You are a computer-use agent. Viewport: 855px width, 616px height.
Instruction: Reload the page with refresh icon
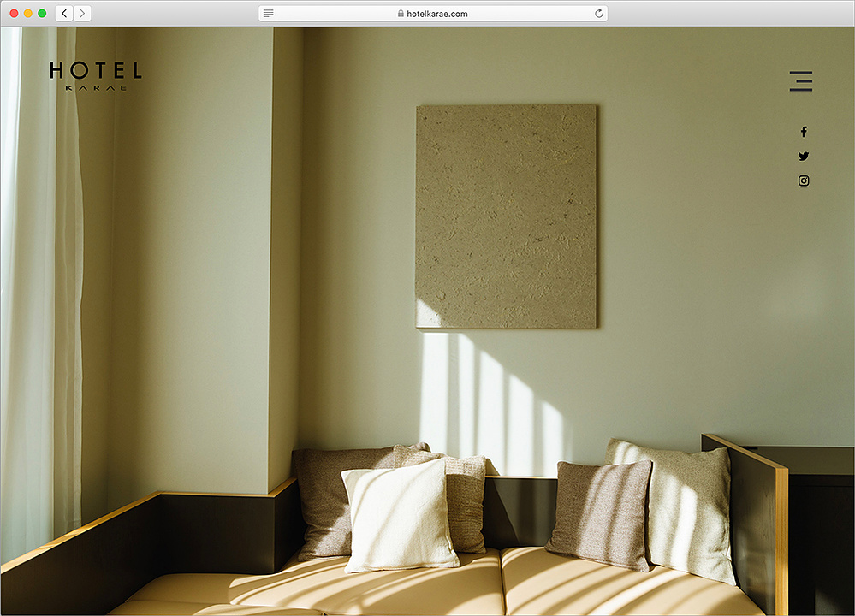click(x=599, y=13)
